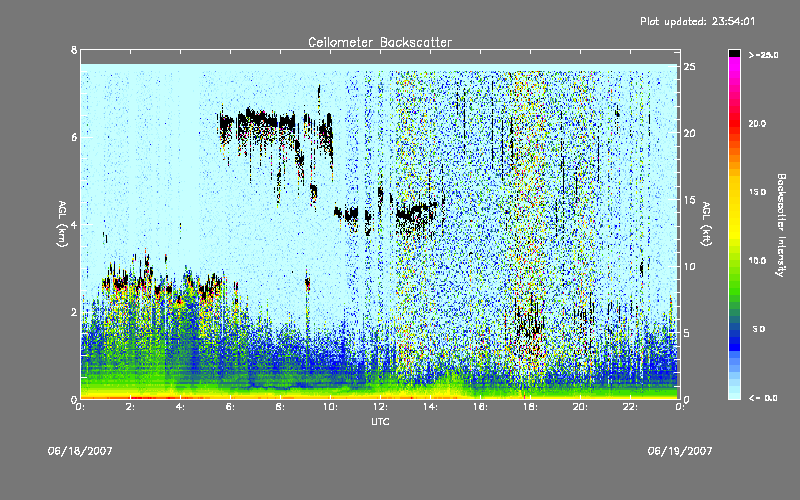Click the "06/19/2007" end date label
800x500 pixels.
pos(680,451)
